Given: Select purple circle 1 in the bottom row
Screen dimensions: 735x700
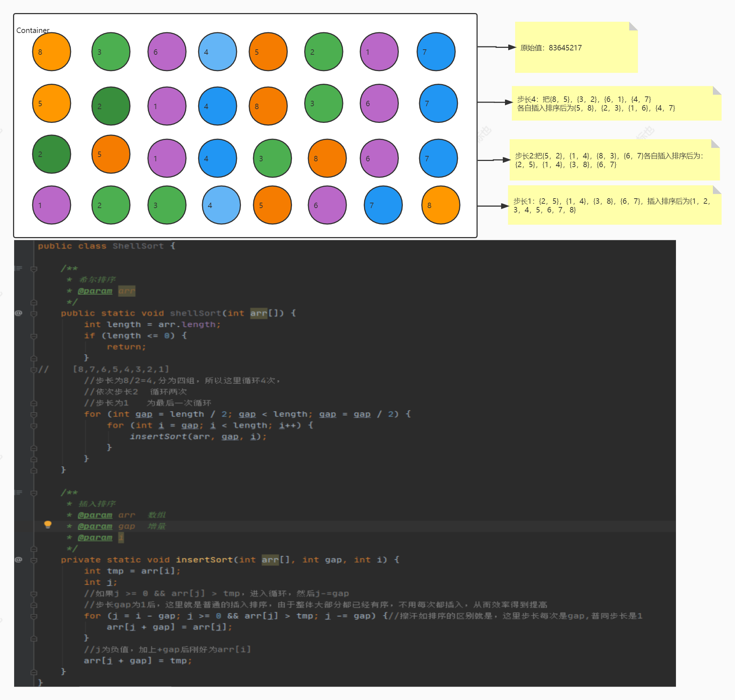Looking at the screenshot, I should point(51,205).
